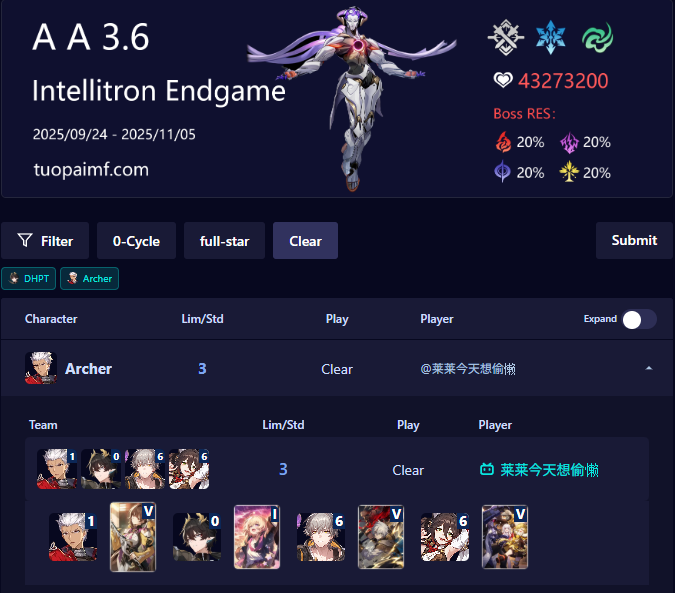Click the Lightning resistance icon
675x593 pixels.
[x=569, y=142]
